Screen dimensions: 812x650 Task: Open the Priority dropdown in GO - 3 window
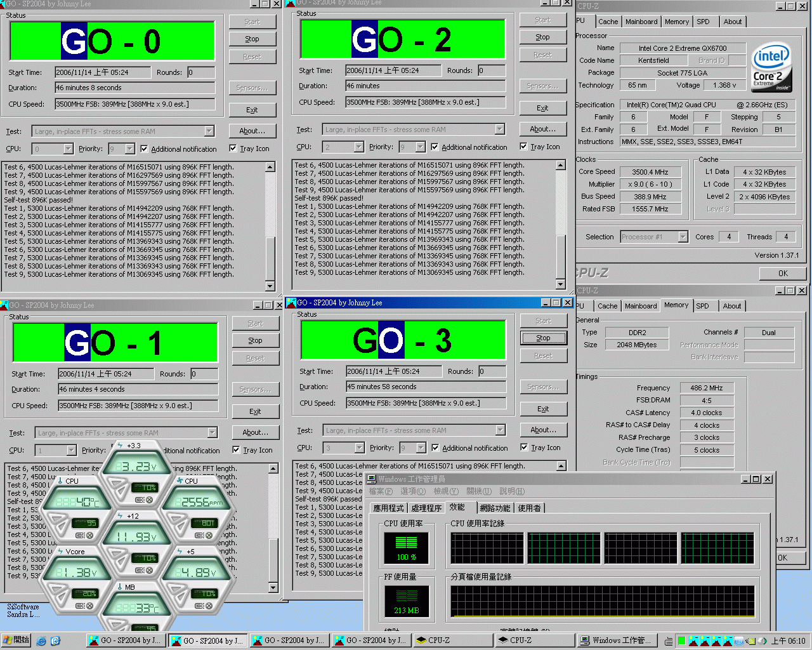[421, 448]
